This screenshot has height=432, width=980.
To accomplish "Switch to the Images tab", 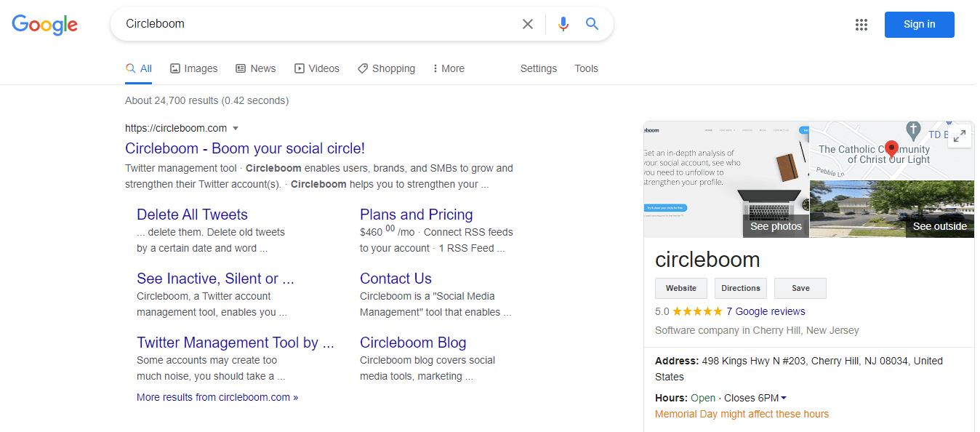I will click(194, 68).
